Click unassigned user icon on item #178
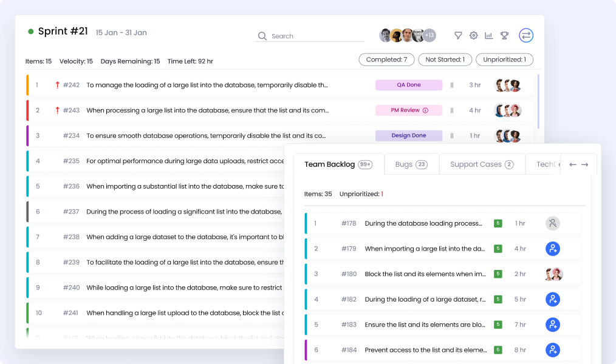 (x=552, y=223)
